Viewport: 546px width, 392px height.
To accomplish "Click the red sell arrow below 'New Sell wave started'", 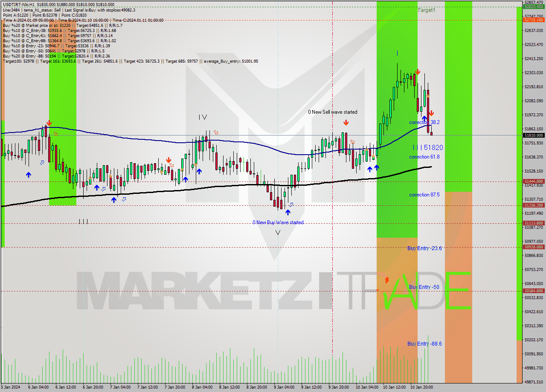I will [346, 123].
